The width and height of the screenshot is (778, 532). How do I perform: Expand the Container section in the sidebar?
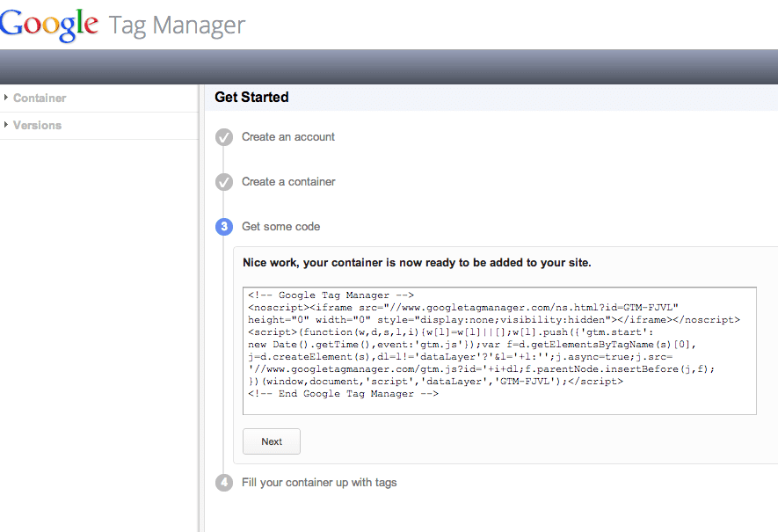(x=41, y=98)
